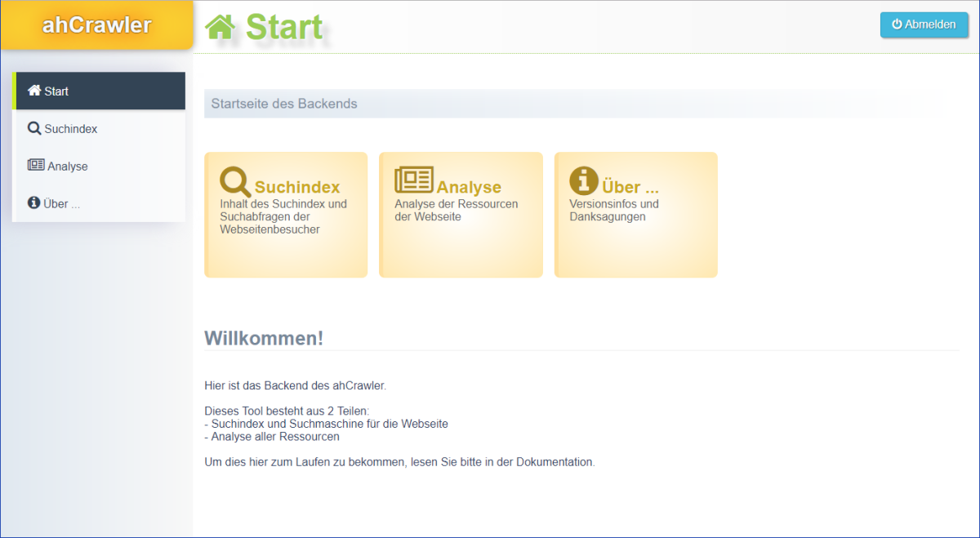
Task: Click the magnifier icon in sidebar Suchindex item
Action: [x=34, y=128]
